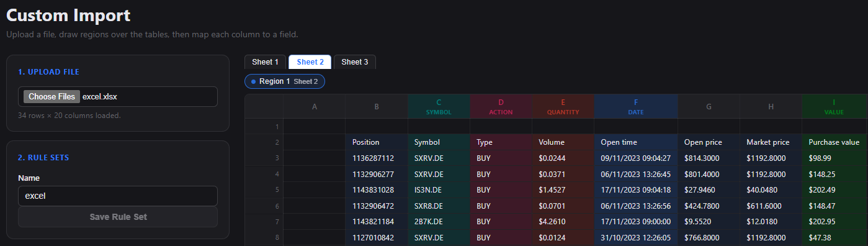868x246 pixels.
Task: Switch to the Sheet 1 tab
Action: click(x=266, y=62)
